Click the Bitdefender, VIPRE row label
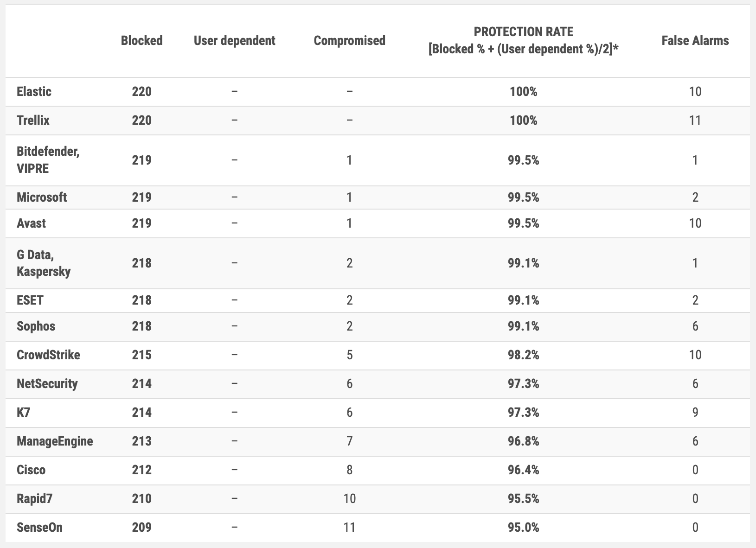The image size is (756, 548). pyautogui.click(x=48, y=160)
